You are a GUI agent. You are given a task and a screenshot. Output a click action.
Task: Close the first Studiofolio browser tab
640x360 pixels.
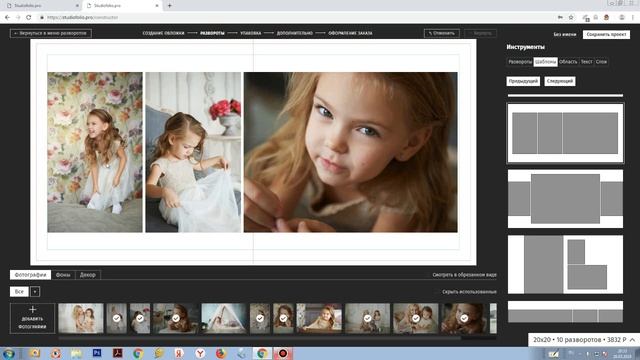(x=77, y=6)
